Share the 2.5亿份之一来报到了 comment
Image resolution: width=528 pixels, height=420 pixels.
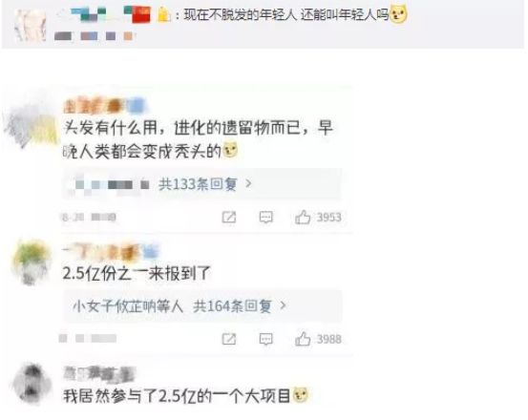point(229,339)
